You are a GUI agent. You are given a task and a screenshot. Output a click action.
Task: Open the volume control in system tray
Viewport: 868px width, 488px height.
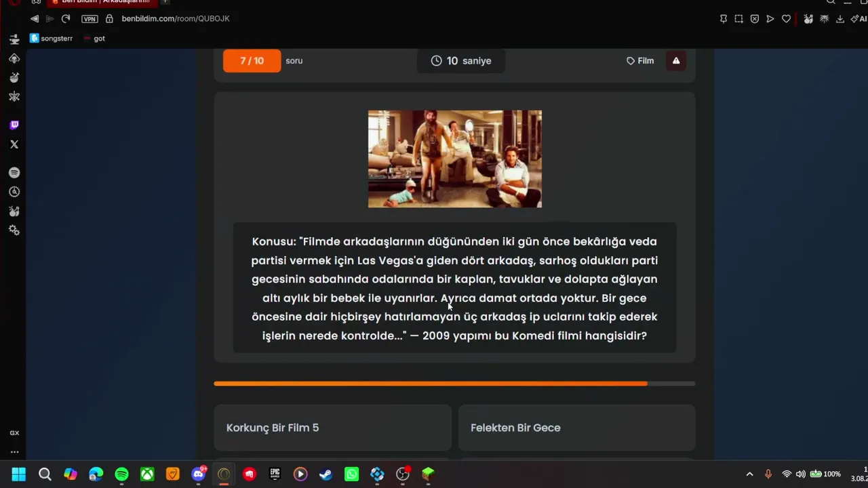pyautogui.click(x=801, y=474)
